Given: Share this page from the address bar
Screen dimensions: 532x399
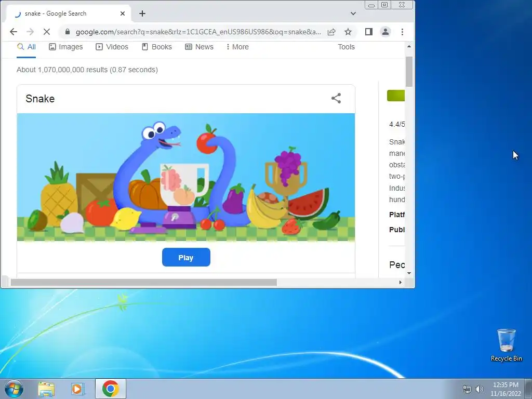Looking at the screenshot, I should [x=331, y=32].
